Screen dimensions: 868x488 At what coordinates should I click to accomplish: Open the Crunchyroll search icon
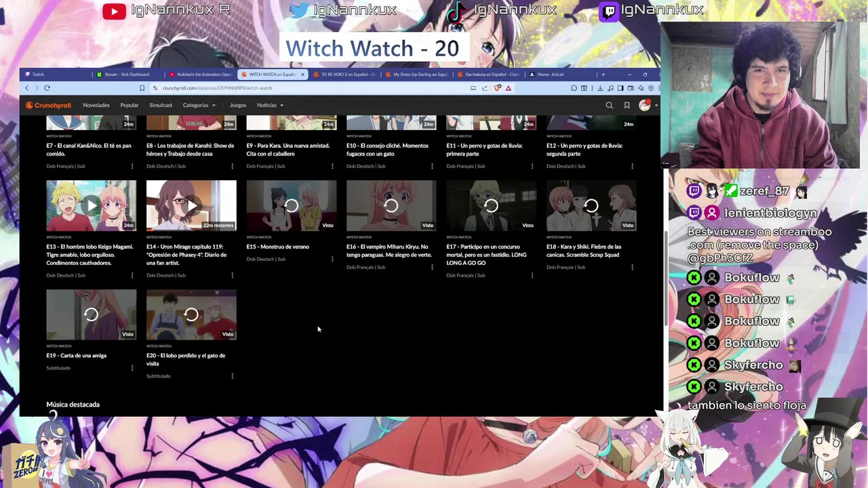point(609,105)
